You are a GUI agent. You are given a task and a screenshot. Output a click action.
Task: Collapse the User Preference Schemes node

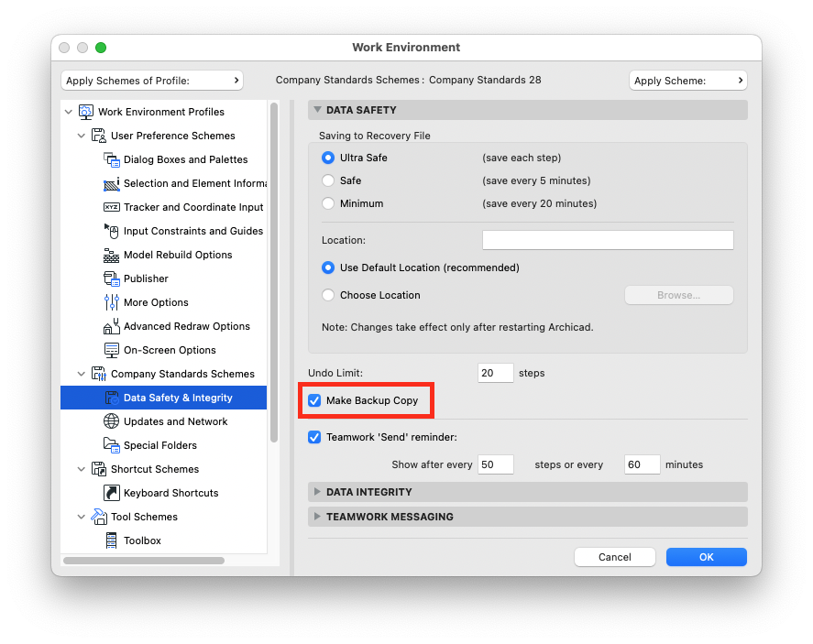[82, 136]
